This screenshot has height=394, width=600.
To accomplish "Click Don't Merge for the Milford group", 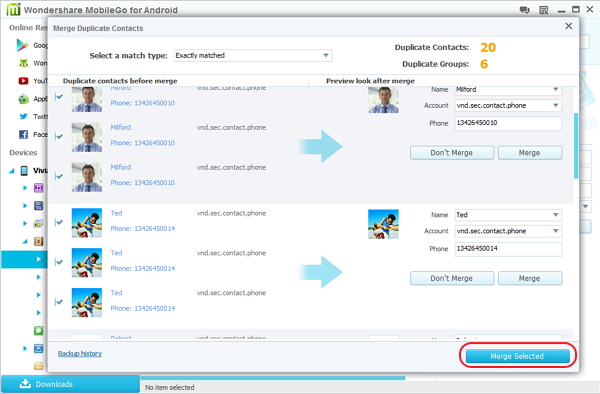I will click(452, 153).
